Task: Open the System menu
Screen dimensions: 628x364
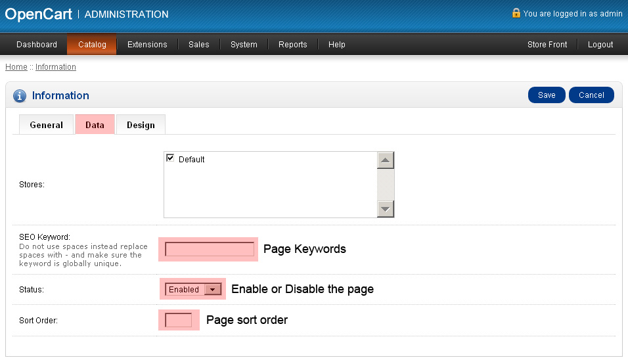Action: (244, 45)
